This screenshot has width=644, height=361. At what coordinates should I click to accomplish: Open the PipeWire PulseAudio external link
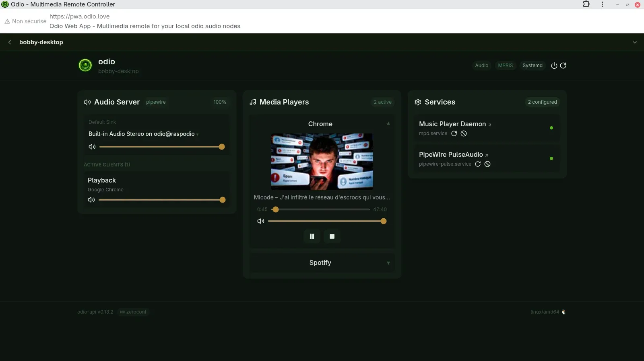487,156
